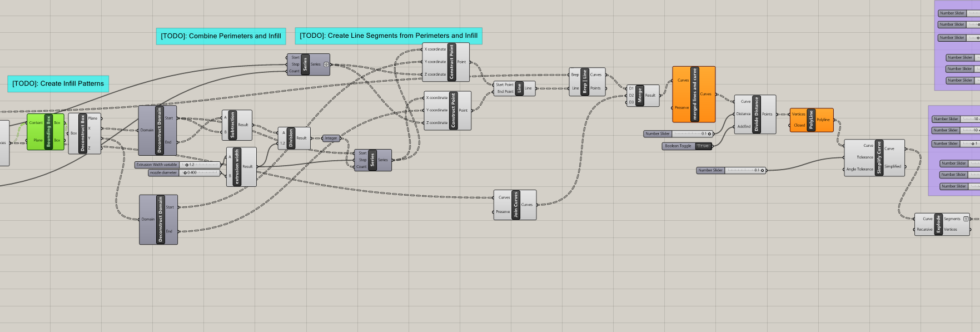Click the Recursive input on Explode
This screenshot has width=980, height=332.
[924, 230]
